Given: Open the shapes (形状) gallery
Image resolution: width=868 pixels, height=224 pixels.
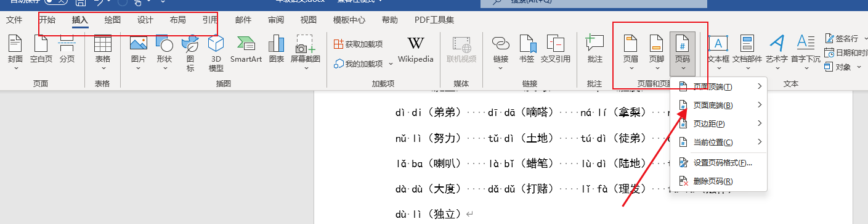Looking at the screenshot, I should (x=164, y=52).
